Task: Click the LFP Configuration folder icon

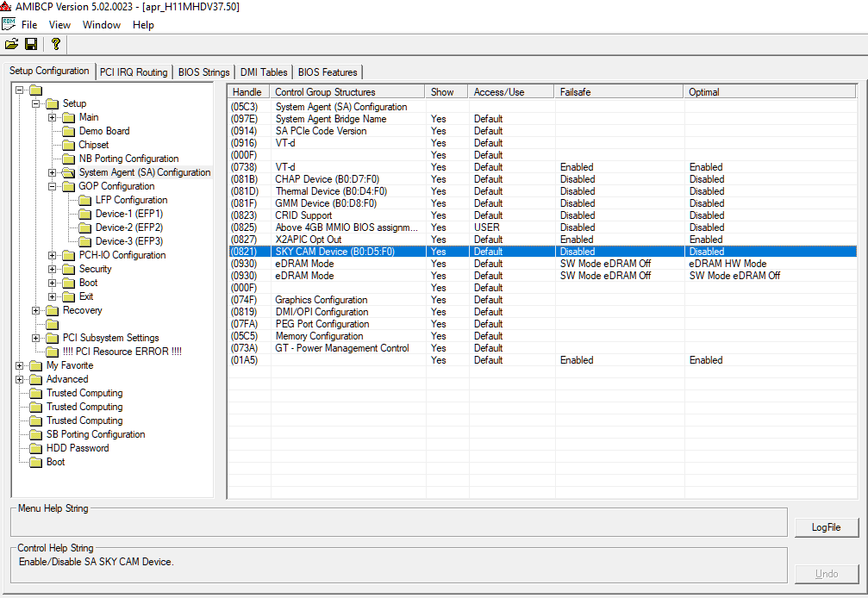Action: (x=85, y=200)
